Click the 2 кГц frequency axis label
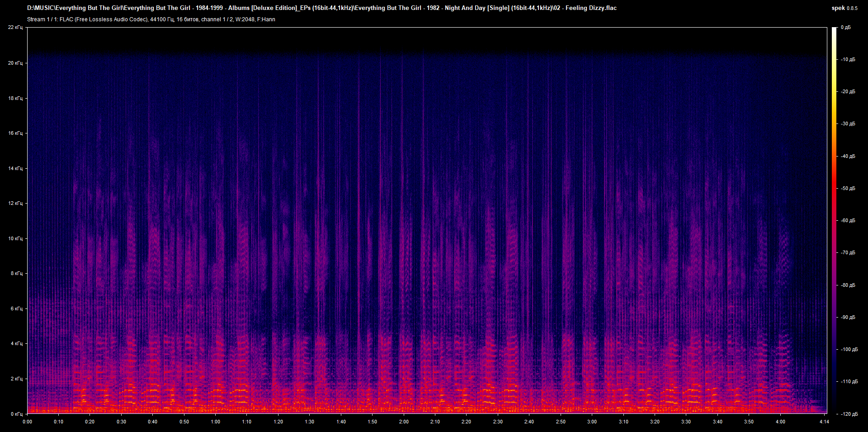The width and height of the screenshot is (868, 432). point(17,379)
